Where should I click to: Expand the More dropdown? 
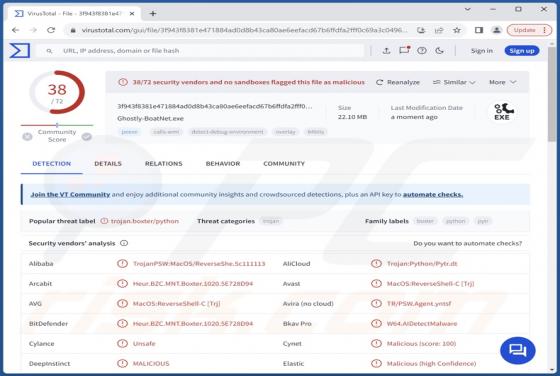point(502,82)
